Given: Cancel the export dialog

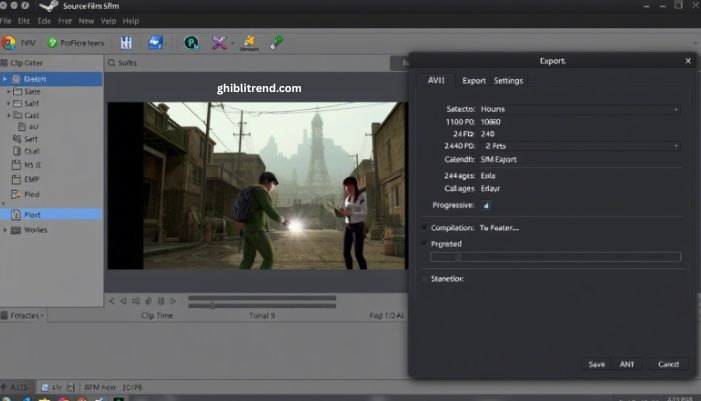Looking at the screenshot, I should 668,364.
